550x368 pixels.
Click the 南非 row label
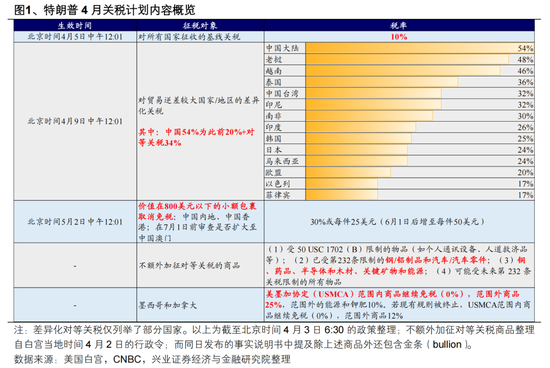tap(274, 116)
